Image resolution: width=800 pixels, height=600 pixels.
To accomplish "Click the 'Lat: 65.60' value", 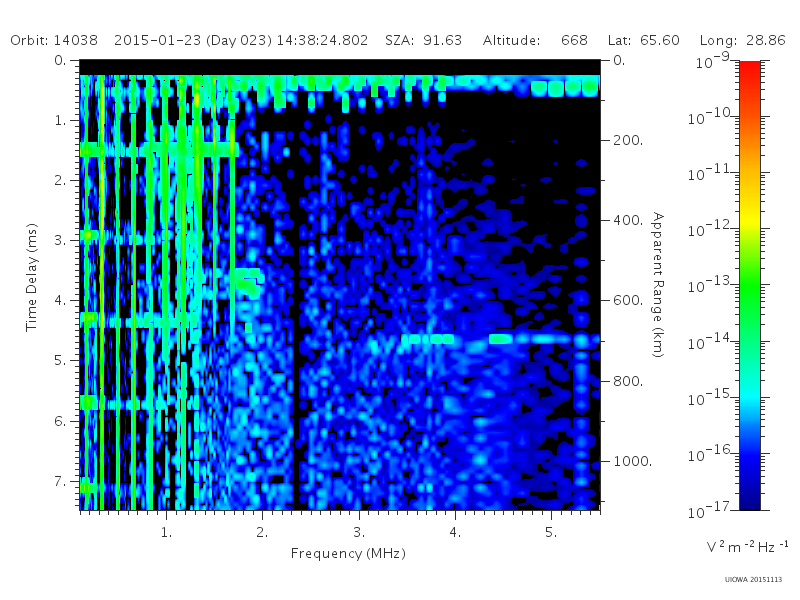I will click(x=643, y=40).
